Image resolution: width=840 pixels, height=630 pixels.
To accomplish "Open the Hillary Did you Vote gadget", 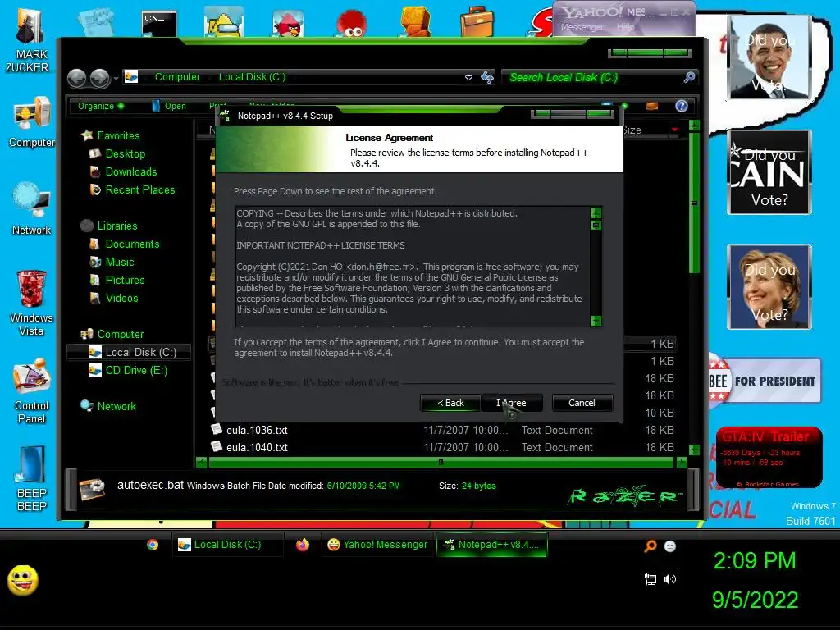I will click(769, 287).
